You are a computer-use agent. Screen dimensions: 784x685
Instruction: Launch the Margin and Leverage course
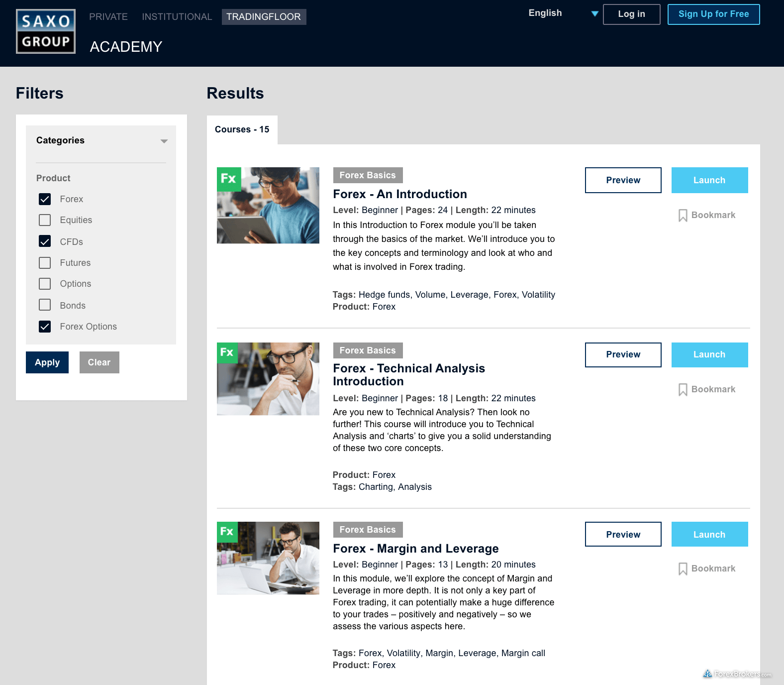coord(710,534)
